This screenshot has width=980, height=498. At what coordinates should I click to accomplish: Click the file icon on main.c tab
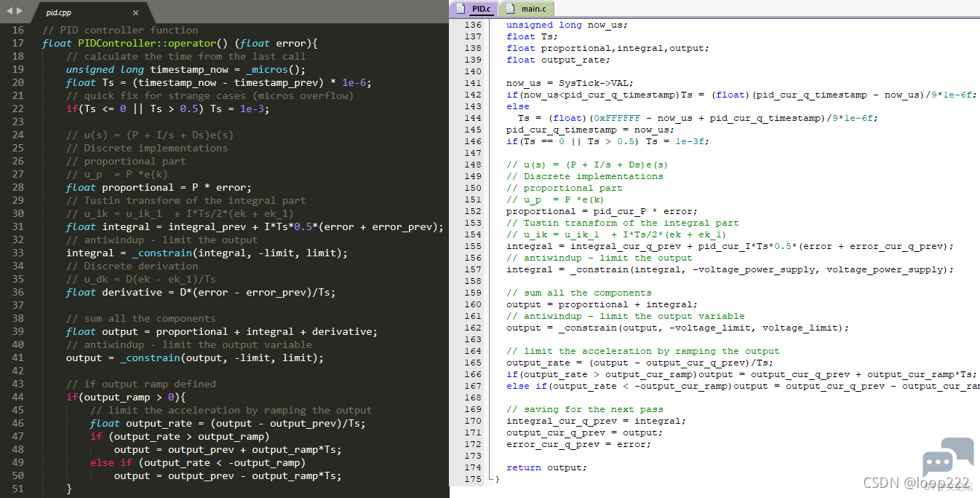pos(510,9)
